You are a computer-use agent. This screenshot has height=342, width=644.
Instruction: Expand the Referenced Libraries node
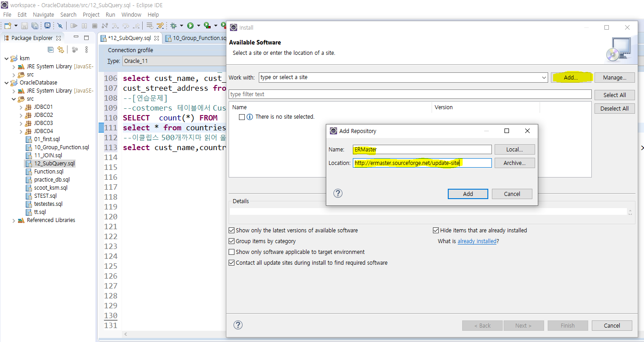[x=14, y=220]
